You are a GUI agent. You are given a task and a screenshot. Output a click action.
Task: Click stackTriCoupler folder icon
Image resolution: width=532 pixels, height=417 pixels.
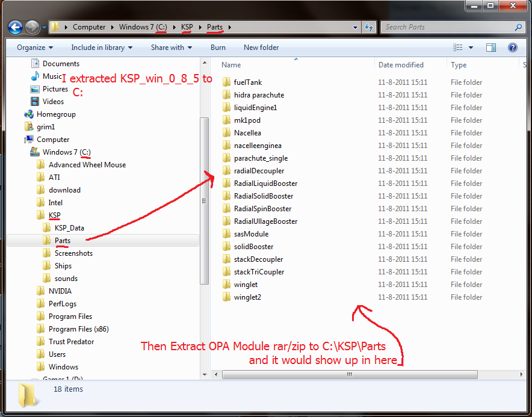point(227,272)
